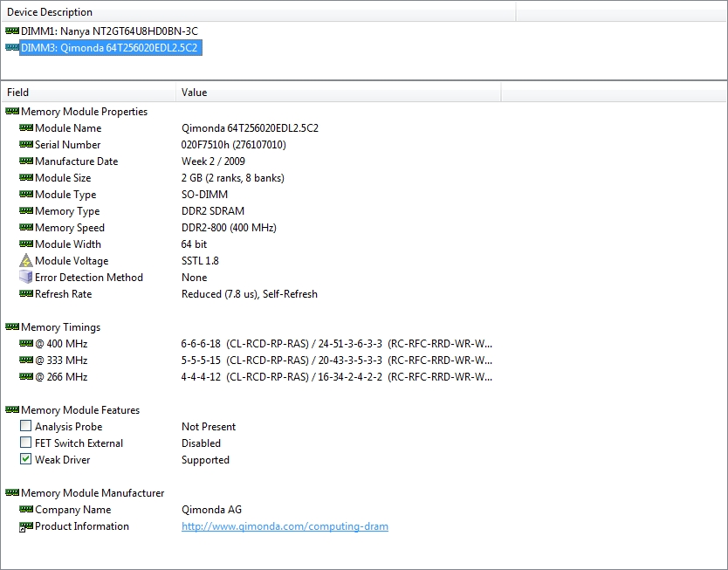Open the qimonda.com computing-dram link
This screenshot has height=570, width=728.
285,526
